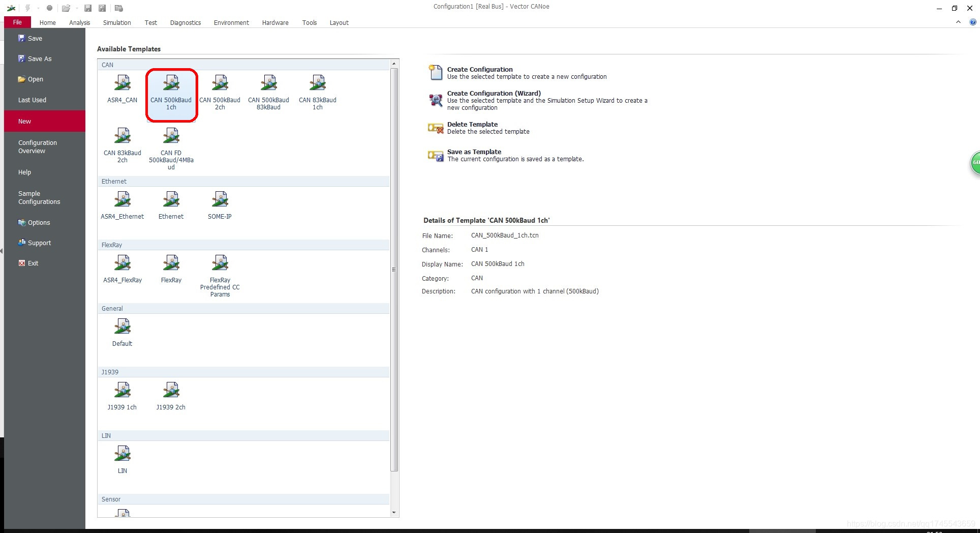The image size is (980, 533).
Task: Select the ASR4_CAN template icon
Action: point(122,83)
